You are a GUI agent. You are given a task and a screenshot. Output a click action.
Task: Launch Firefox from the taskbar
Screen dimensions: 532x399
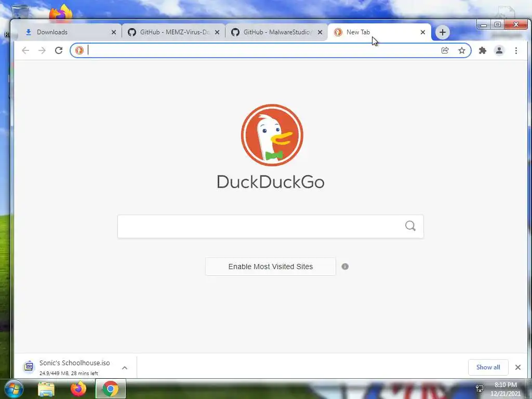pos(78,389)
